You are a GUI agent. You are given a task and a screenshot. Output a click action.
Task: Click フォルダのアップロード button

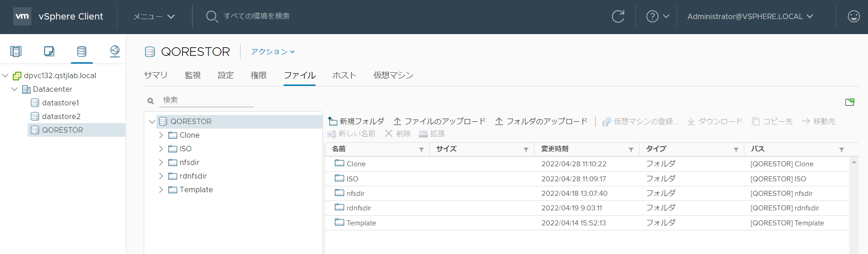click(x=541, y=121)
